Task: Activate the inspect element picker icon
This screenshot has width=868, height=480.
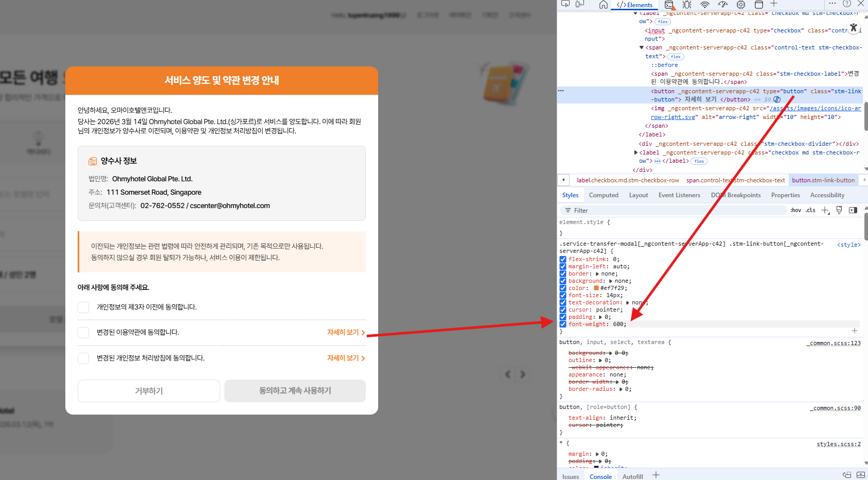Action: tap(565, 4)
